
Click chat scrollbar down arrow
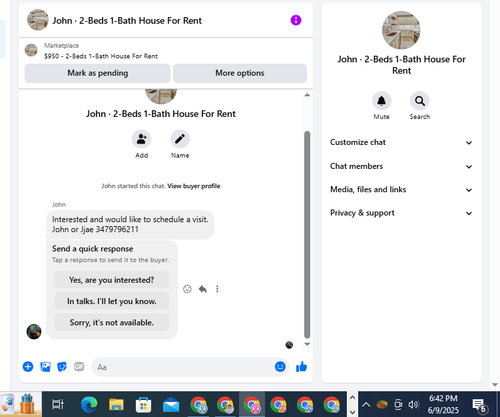(307, 344)
